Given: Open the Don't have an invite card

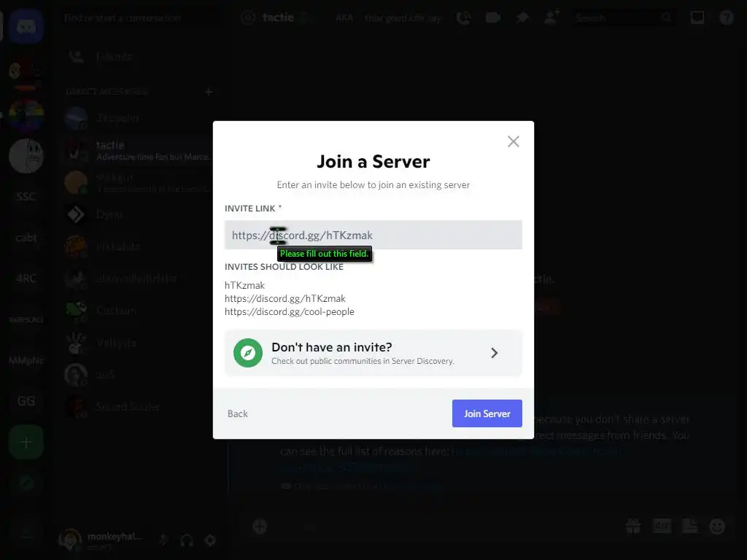Looking at the screenshot, I should coord(373,353).
